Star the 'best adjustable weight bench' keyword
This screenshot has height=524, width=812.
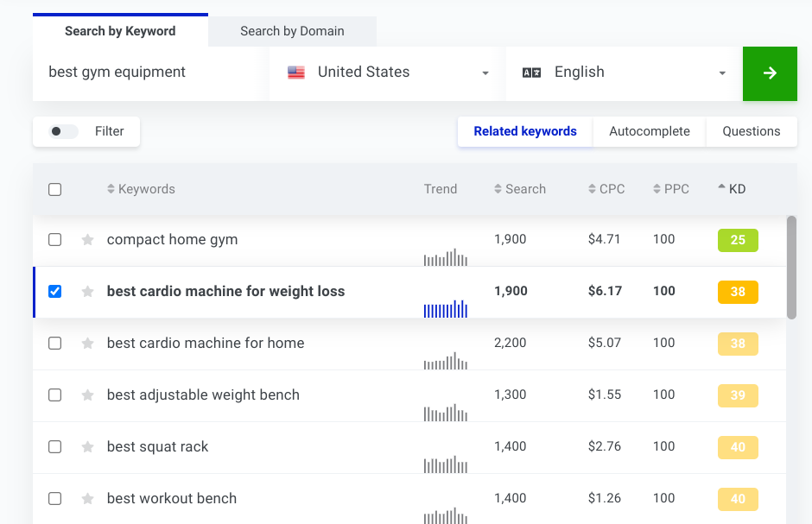87,395
